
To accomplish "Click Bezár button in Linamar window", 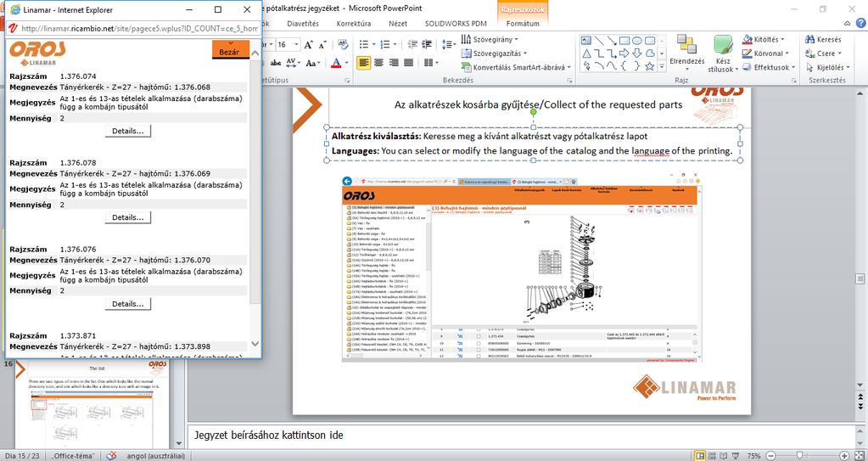I will coord(230,50).
